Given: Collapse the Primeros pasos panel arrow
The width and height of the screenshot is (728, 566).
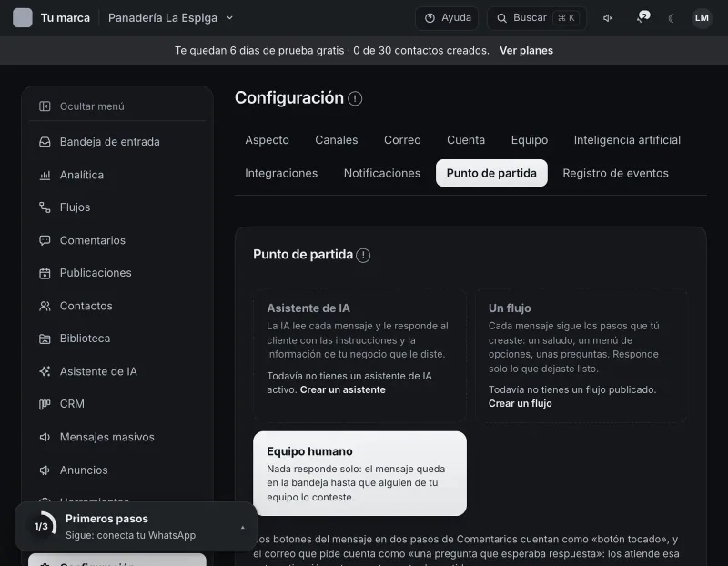Looking at the screenshot, I should [x=242, y=528].
